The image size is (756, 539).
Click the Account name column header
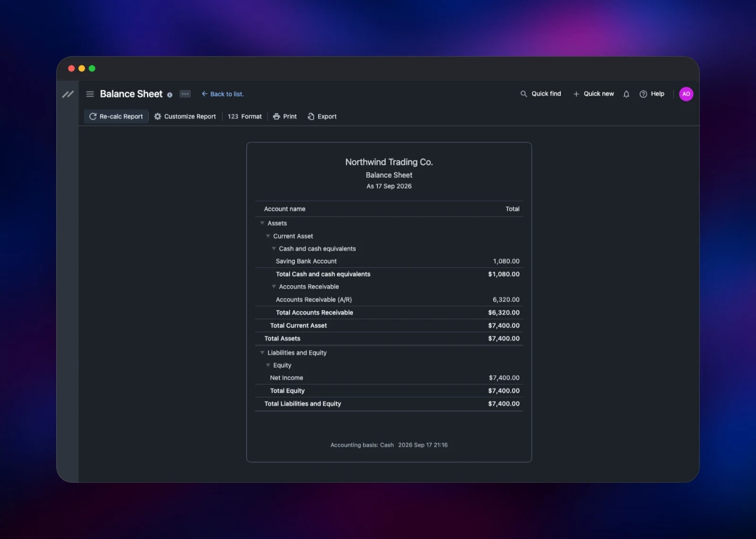click(284, 209)
